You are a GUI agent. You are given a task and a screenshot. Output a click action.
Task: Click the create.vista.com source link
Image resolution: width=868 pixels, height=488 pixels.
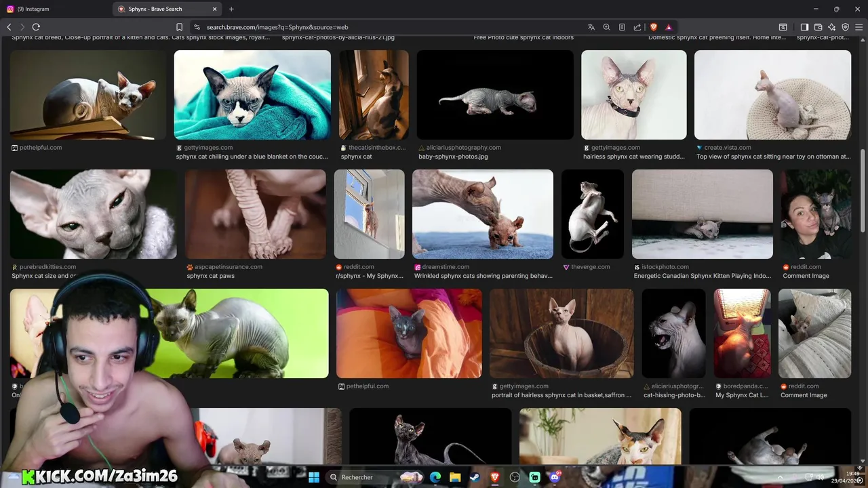click(x=728, y=148)
